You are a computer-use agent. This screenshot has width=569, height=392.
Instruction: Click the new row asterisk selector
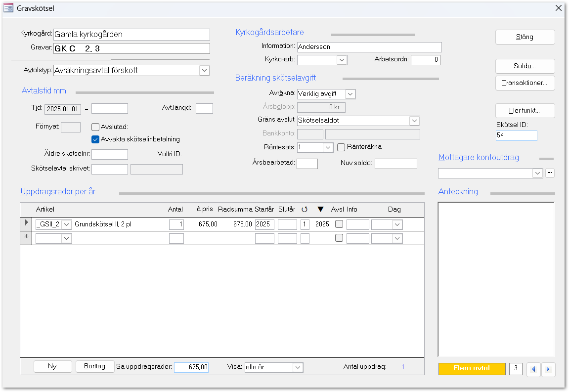27,238
